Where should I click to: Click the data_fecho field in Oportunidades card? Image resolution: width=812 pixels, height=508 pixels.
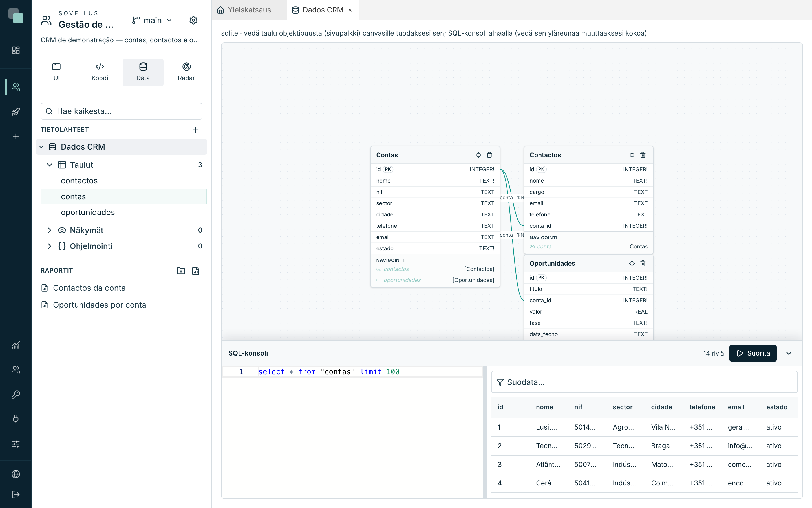[x=588, y=334]
